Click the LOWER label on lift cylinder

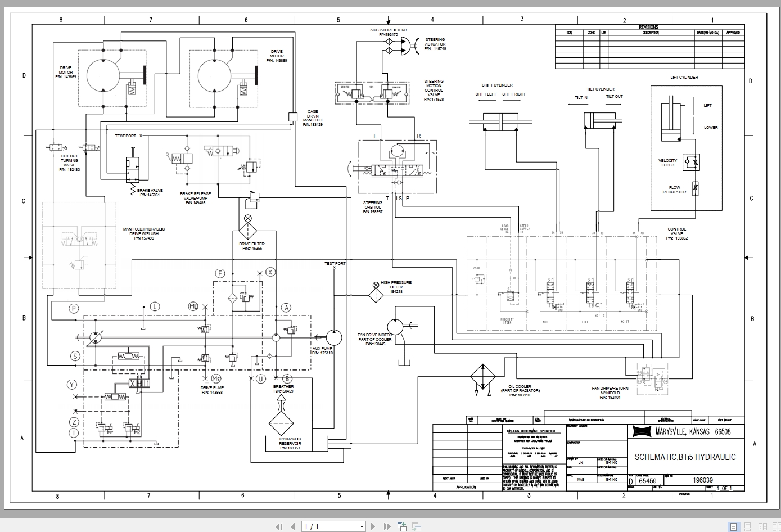click(711, 127)
